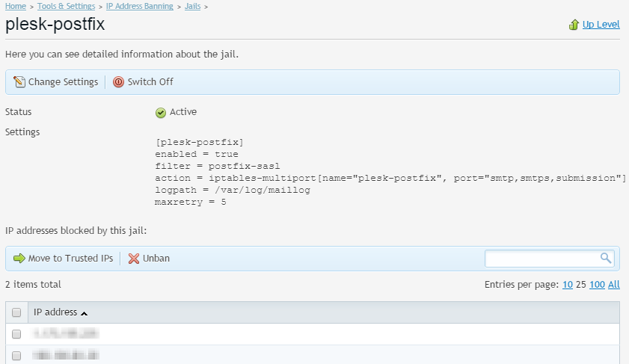Show All entries per page

tap(614, 285)
